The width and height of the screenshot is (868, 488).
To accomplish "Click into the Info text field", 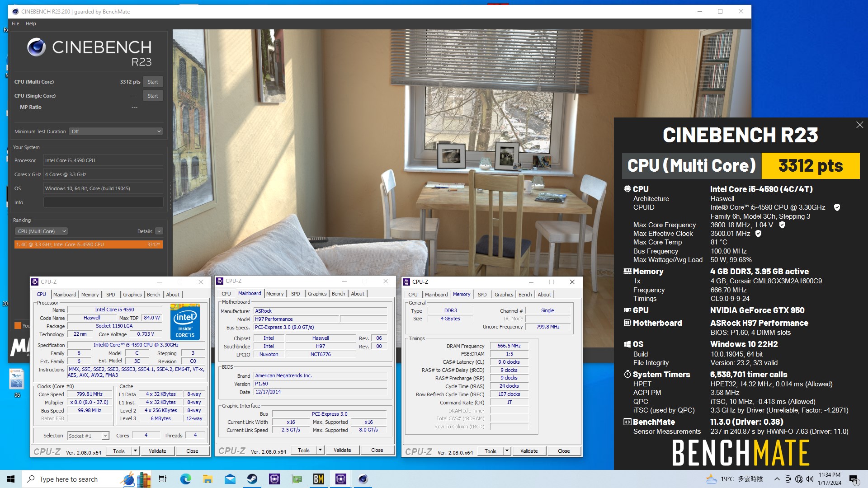I will coord(103,202).
